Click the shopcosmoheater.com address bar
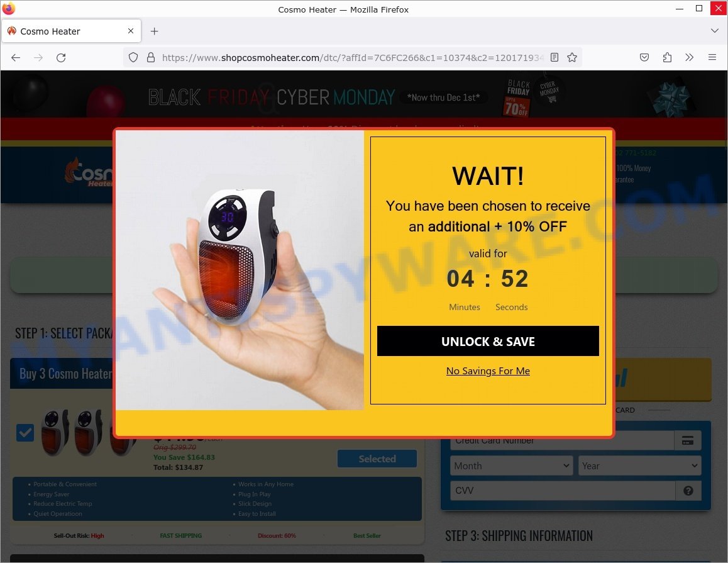Viewport: 728px width, 563px height. (x=353, y=58)
